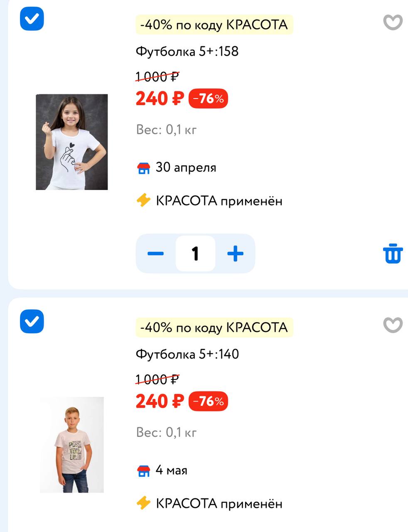Screen dimensions: 408x532
Task: Click store pickup icon next to 4 мая
Action: (143, 470)
